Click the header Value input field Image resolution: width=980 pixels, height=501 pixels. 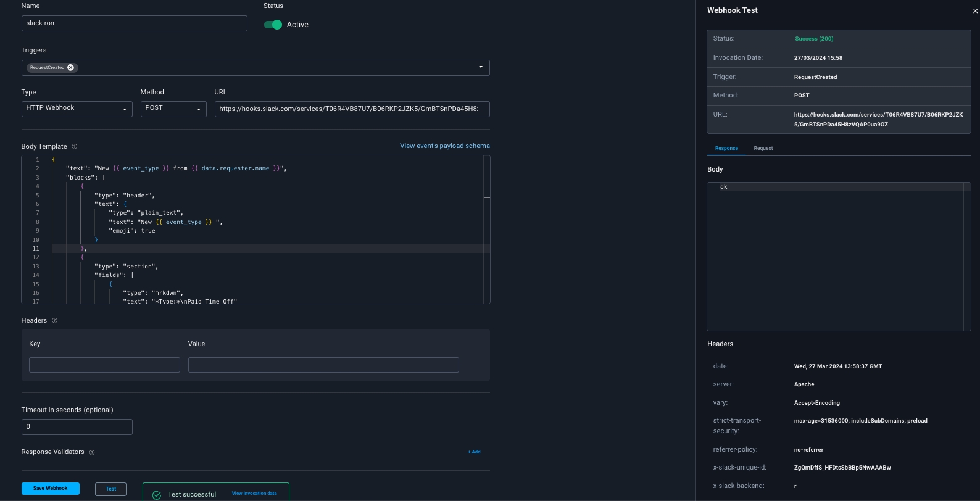pyautogui.click(x=323, y=365)
